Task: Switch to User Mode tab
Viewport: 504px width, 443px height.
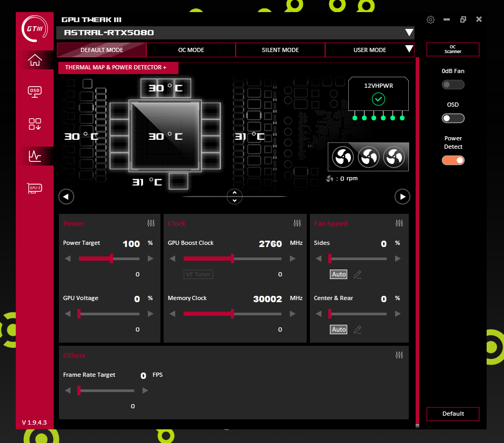Action: click(x=370, y=50)
